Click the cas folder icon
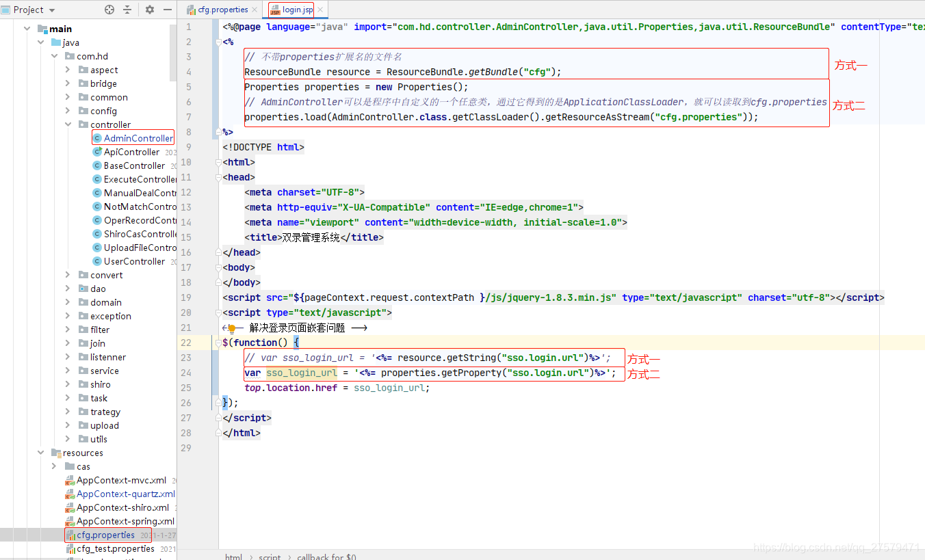The width and height of the screenshot is (925, 560). pyautogui.click(x=70, y=466)
